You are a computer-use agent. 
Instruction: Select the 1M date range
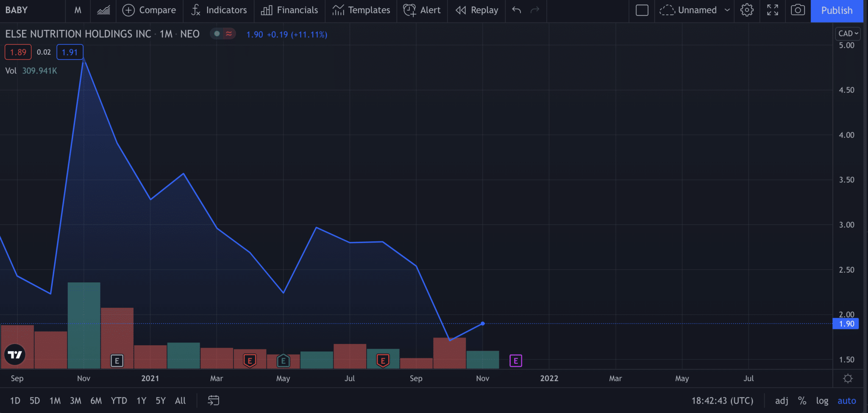point(55,401)
